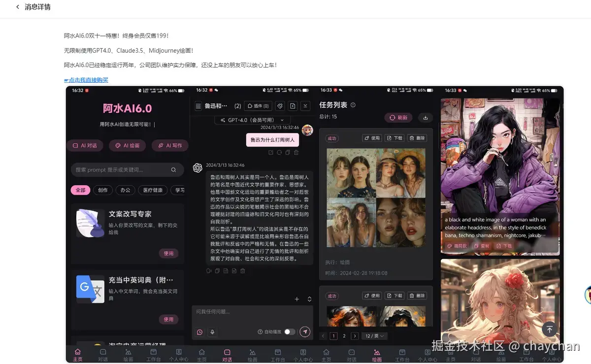Click 画同款 on the purple jacket artwork

tap(457, 246)
